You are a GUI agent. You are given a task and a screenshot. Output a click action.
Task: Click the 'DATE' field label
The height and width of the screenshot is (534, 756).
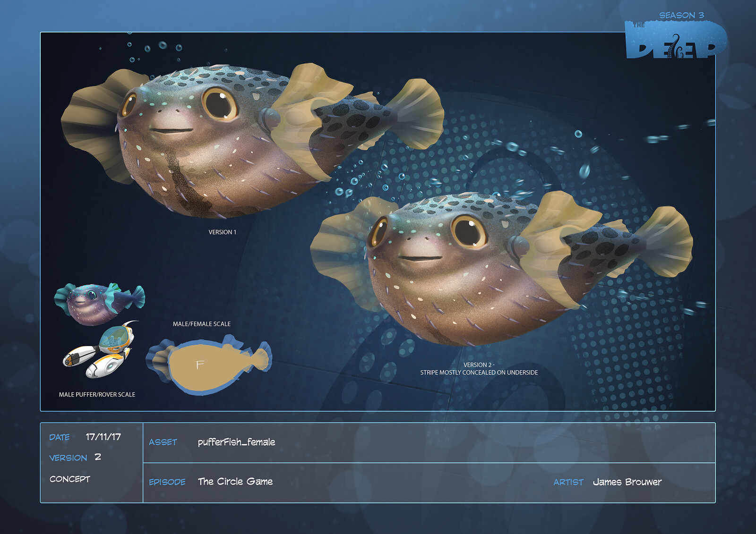coord(60,437)
